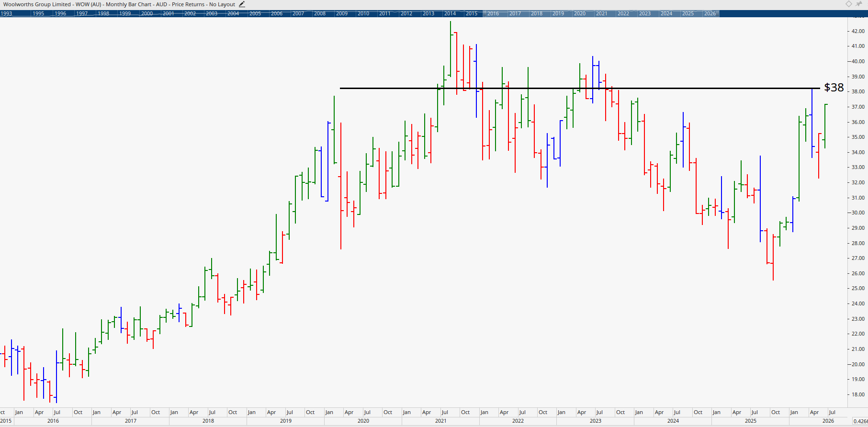
Task: Click 1993 in the overview timeline strip
Action: (x=6, y=14)
